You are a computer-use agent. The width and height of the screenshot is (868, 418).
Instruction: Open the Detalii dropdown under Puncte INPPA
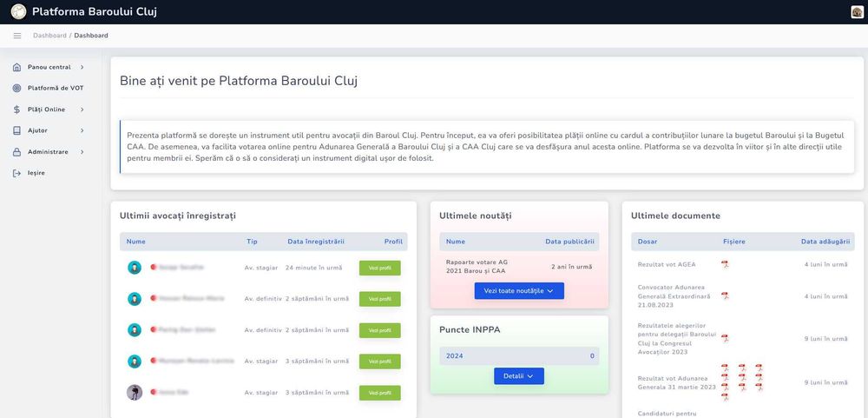point(519,376)
